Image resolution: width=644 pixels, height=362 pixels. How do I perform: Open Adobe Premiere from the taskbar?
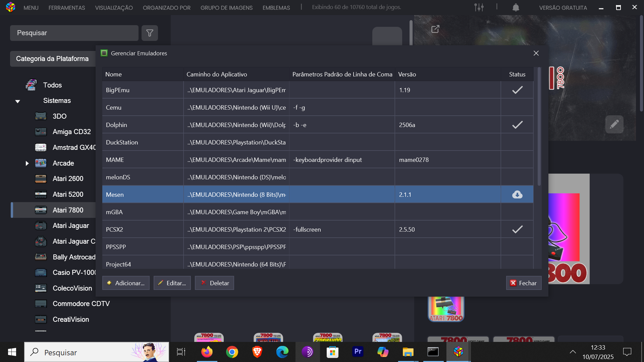coord(358,352)
